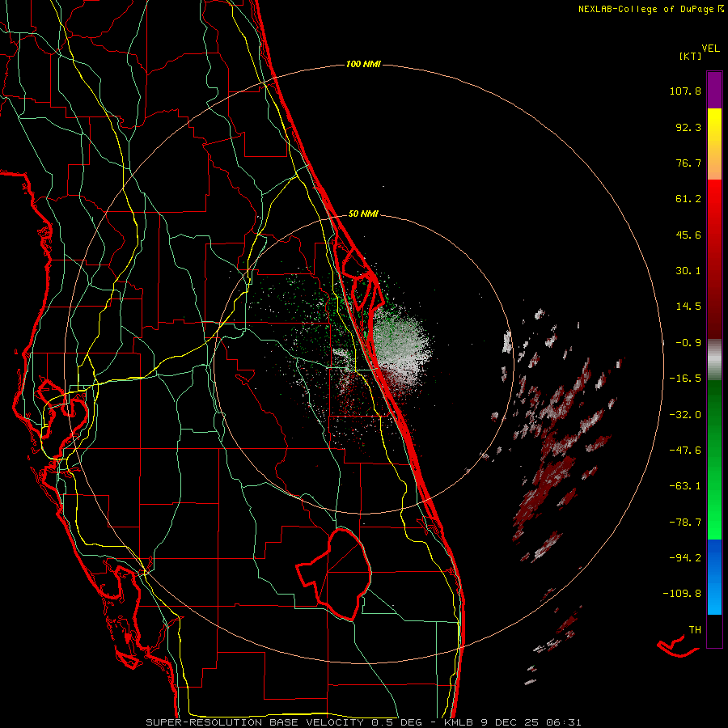Select the 30.1 legend value

pos(688,271)
